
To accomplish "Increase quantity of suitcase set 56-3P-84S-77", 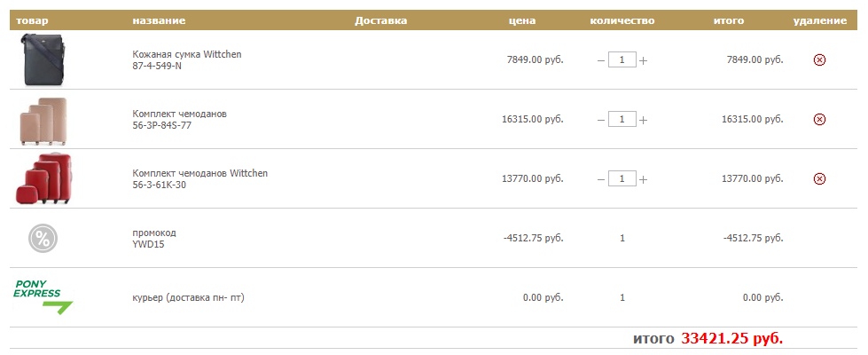I will [643, 120].
